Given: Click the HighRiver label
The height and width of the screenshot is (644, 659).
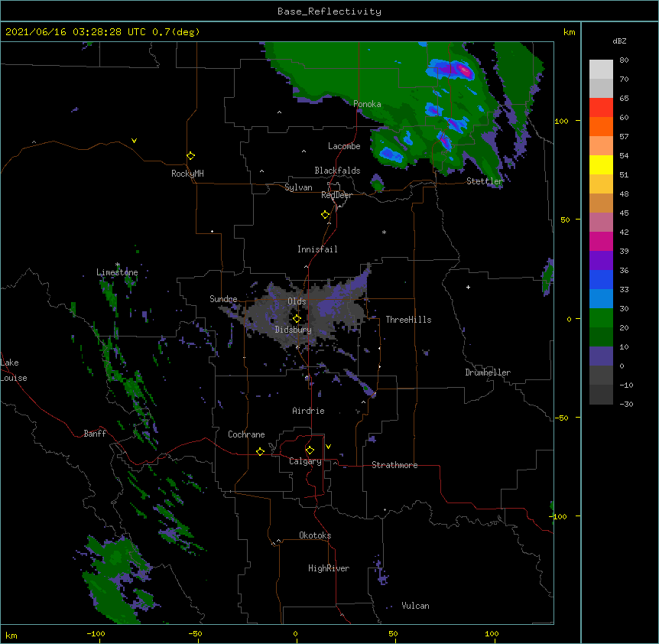Looking at the screenshot, I should coord(329,568).
